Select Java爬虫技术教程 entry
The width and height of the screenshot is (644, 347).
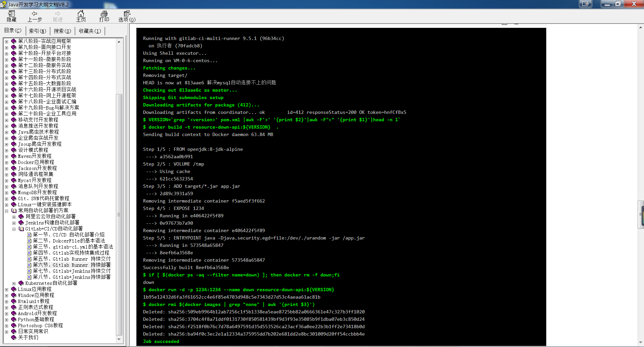[38, 132]
